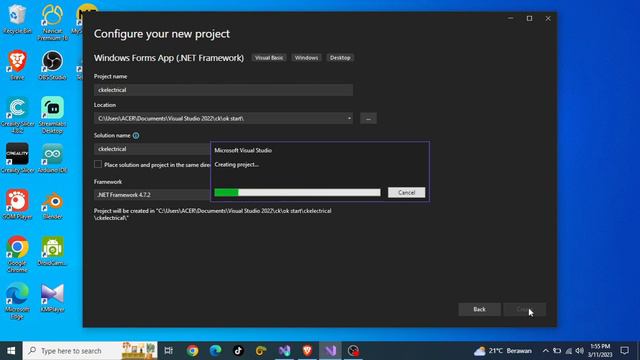Click the Project name field
This screenshot has height=360, width=640.
click(223, 90)
